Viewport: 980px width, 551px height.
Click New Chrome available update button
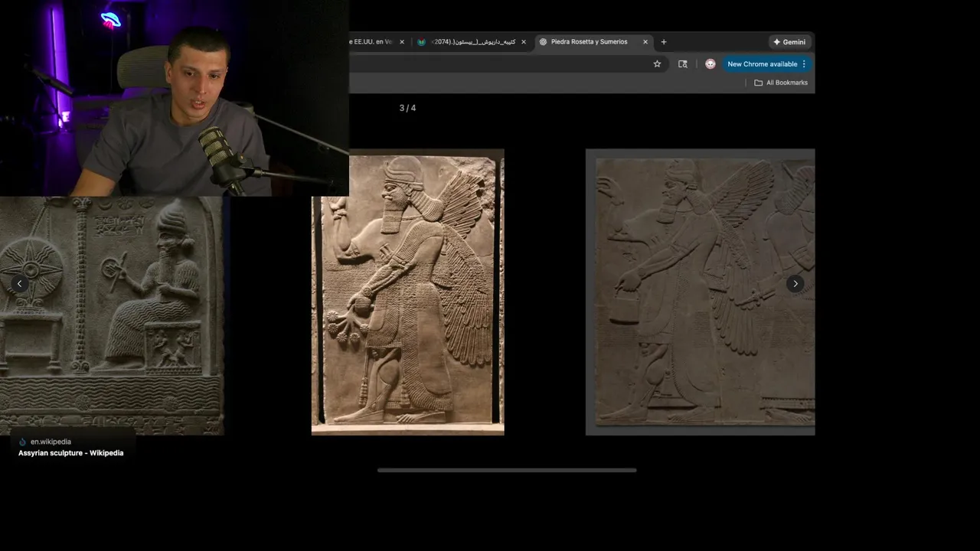point(766,64)
